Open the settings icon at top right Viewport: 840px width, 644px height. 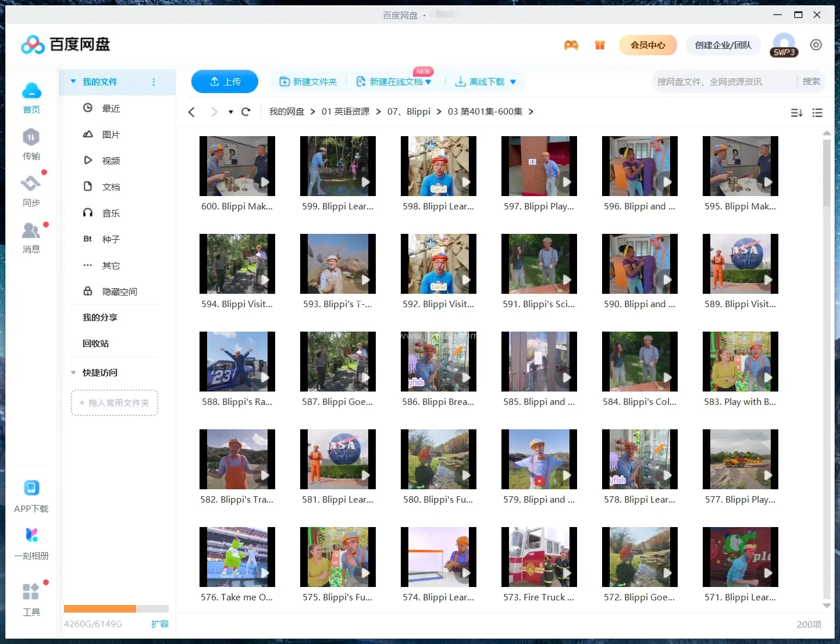pyautogui.click(x=816, y=45)
